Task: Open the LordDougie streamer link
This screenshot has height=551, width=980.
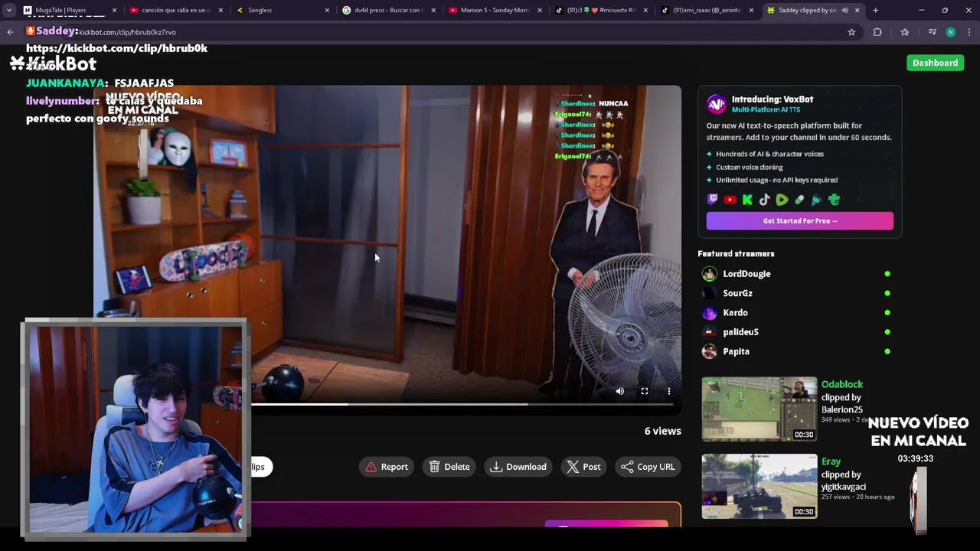Action: point(746,274)
